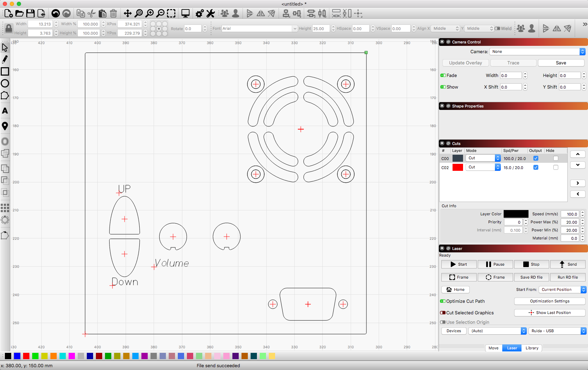This screenshot has width=588, height=370.
Task: Open Device Settings wrench icon
Action: tap(210, 14)
